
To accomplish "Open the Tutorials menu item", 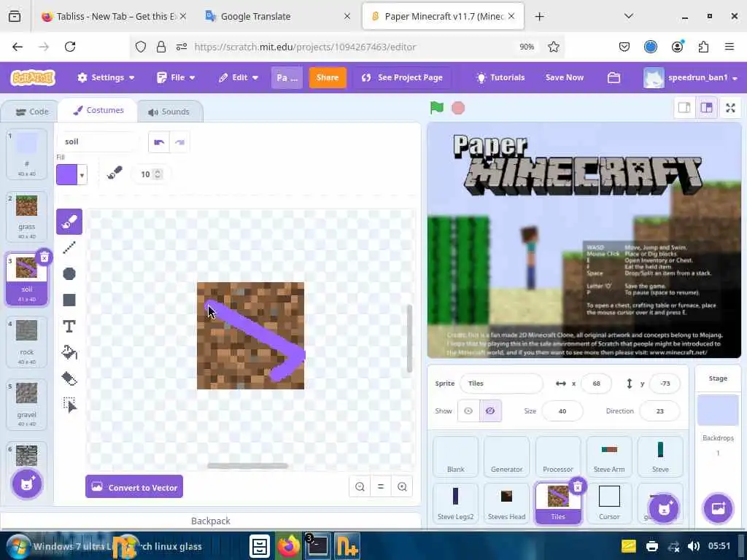I will (x=500, y=77).
